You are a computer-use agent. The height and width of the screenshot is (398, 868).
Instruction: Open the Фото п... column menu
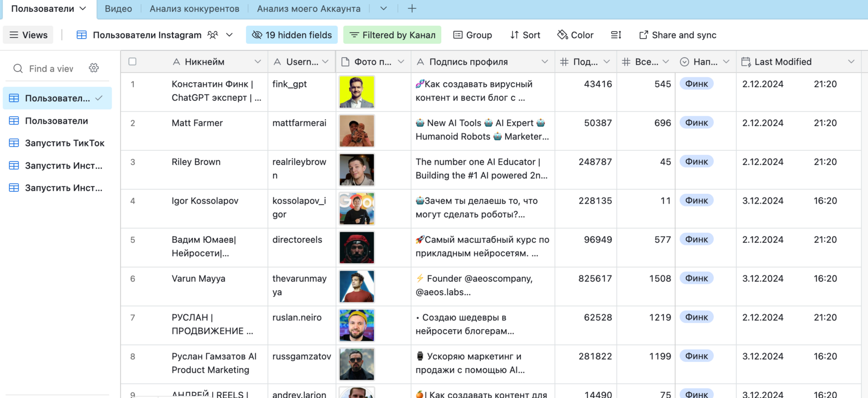point(401,62)
